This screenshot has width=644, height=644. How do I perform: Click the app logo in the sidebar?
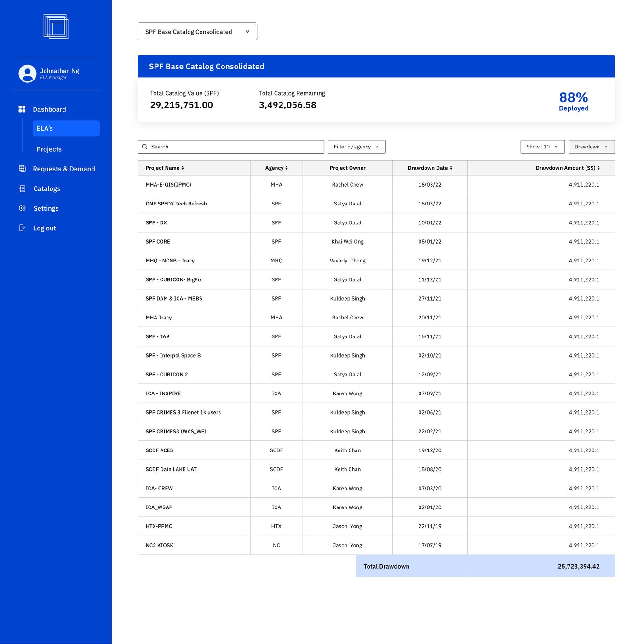(x=56, y=26)
